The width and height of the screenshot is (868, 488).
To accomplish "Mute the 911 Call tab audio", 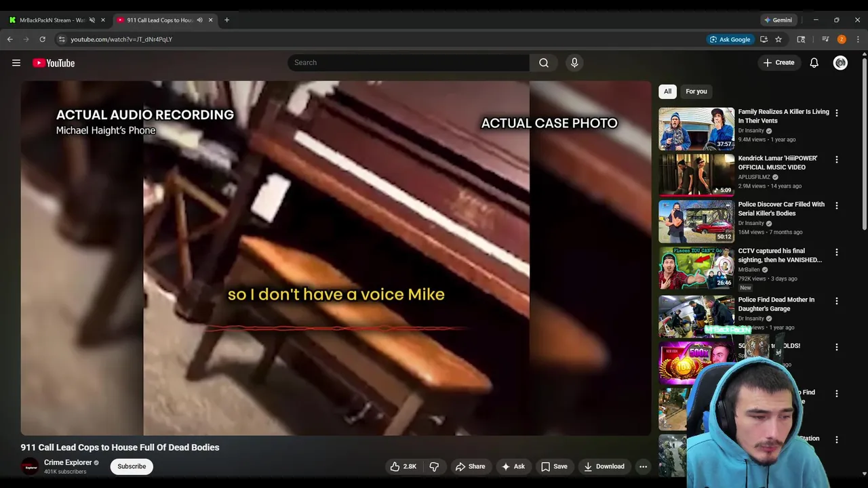I will coord(199,20).
